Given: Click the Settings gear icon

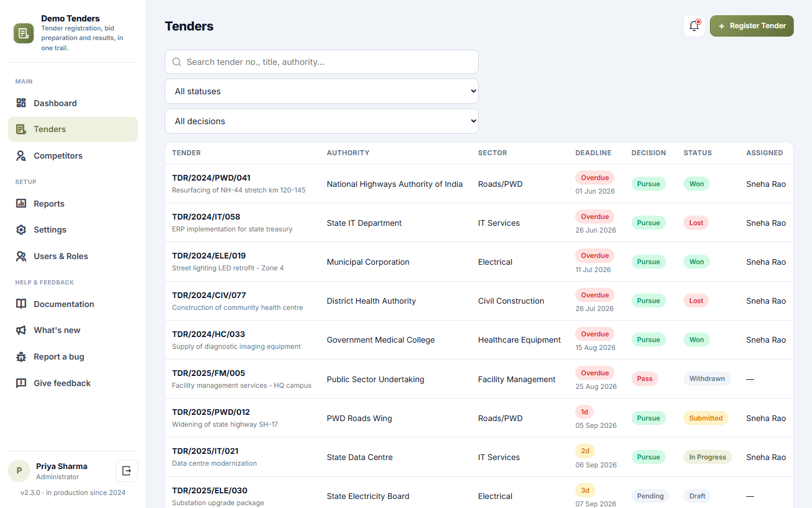Looking at the screenshot, I should coord(21,230).
